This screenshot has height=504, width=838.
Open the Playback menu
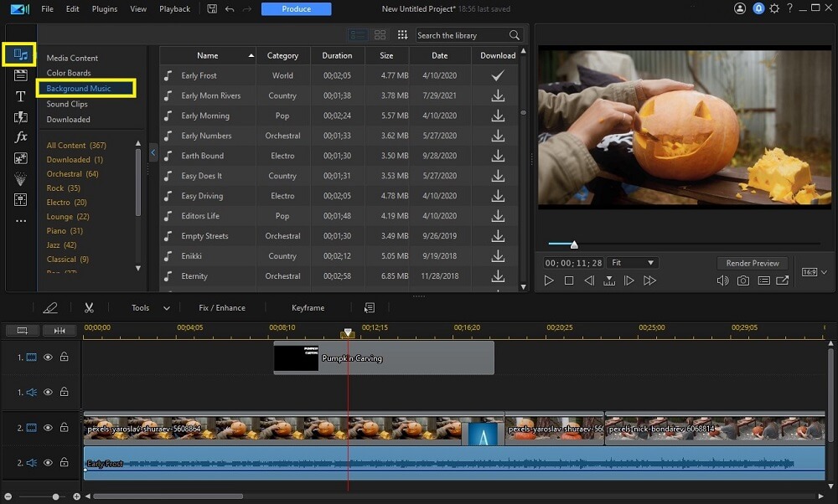pyautogui.click(x=175, y=9)
